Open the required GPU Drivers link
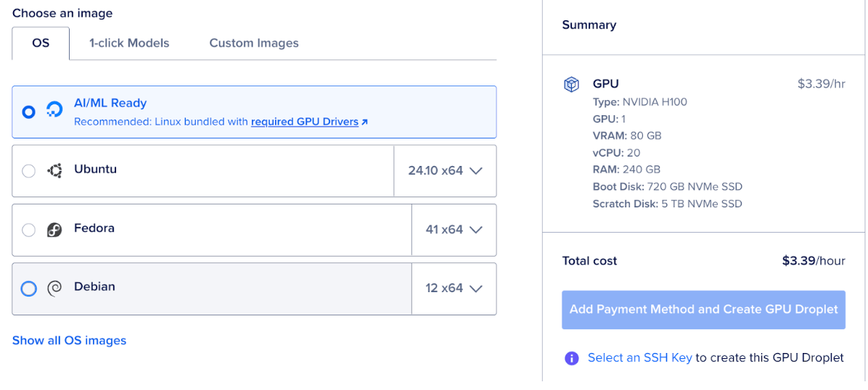 pos(305,122)
